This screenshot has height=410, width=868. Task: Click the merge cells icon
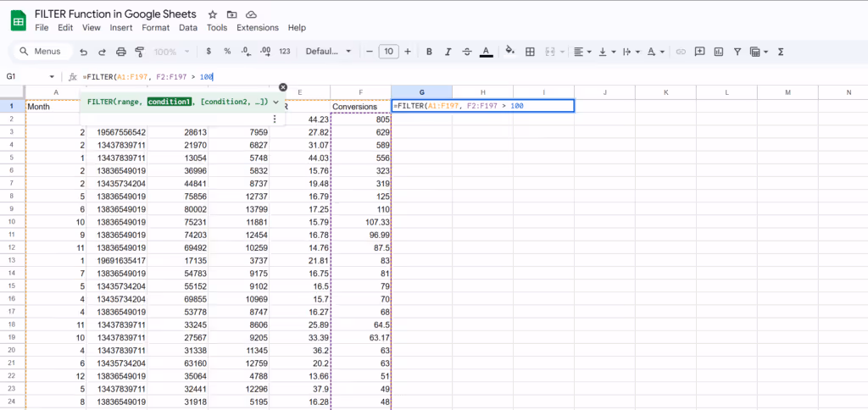pyautogui.click(x=550, y=52)
